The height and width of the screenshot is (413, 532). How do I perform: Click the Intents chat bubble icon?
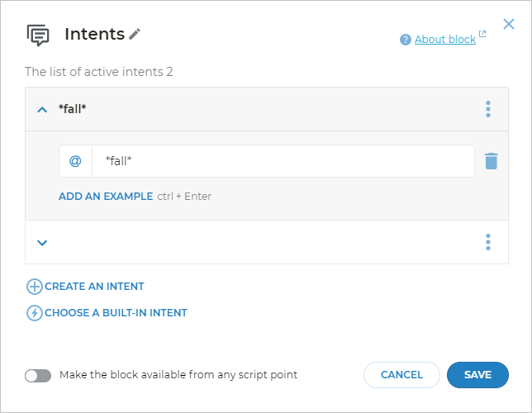[38, 35]
